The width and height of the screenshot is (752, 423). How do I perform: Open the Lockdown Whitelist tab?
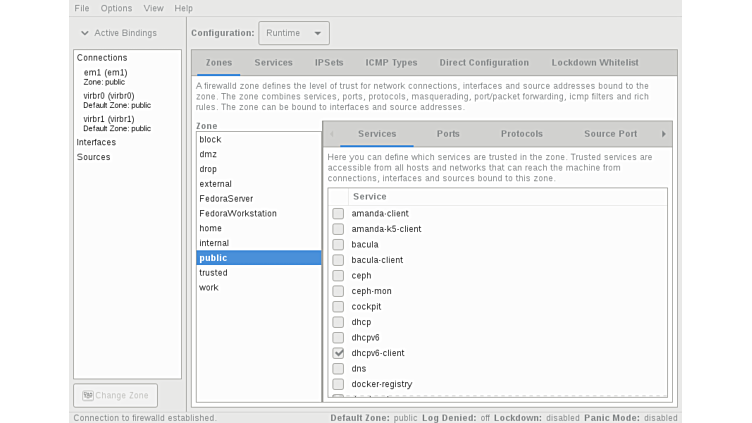tap(594, 63)
